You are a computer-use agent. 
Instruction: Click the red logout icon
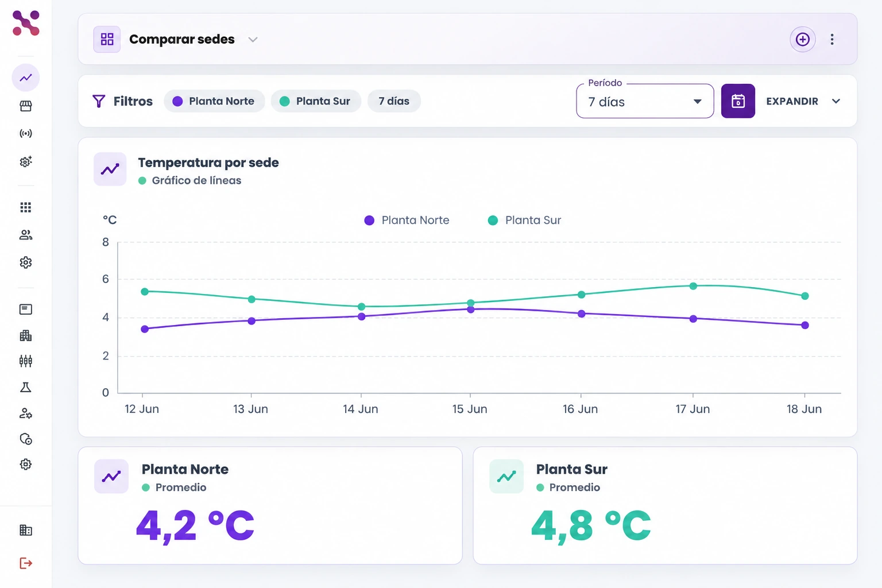tap(26, 563)
